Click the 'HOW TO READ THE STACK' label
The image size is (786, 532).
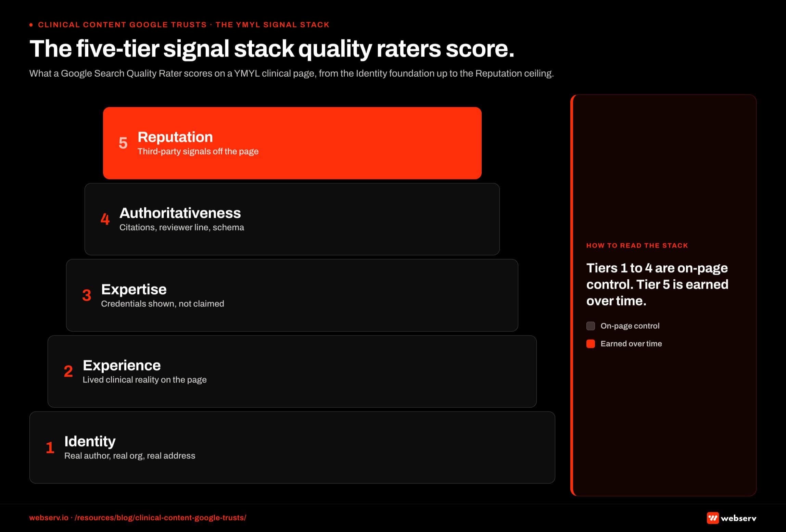pos(637,245)
